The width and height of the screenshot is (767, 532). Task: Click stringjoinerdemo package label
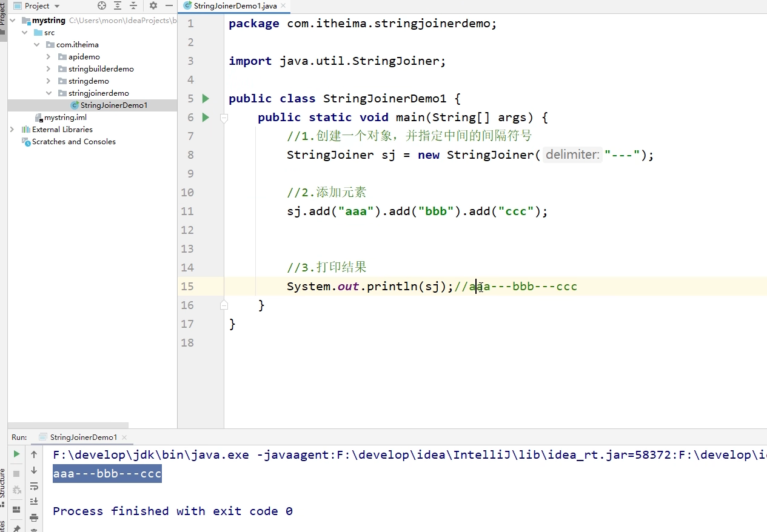(98, 93)
